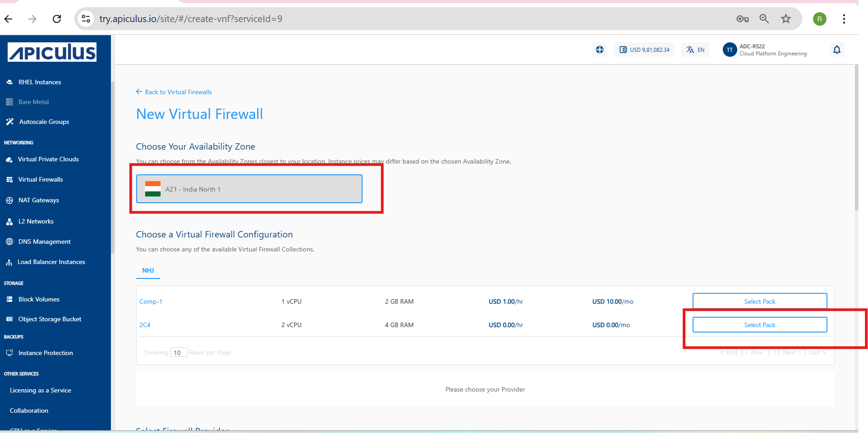Screen dimensions: 868x433
Task: Click Select Pack for Comp-1
Action: click(759, 301)
